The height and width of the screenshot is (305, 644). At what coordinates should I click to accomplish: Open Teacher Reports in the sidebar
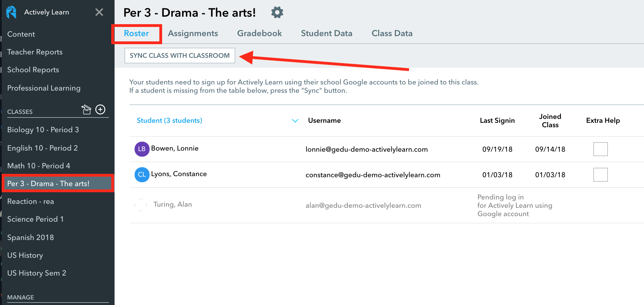(x=35, y=52)
